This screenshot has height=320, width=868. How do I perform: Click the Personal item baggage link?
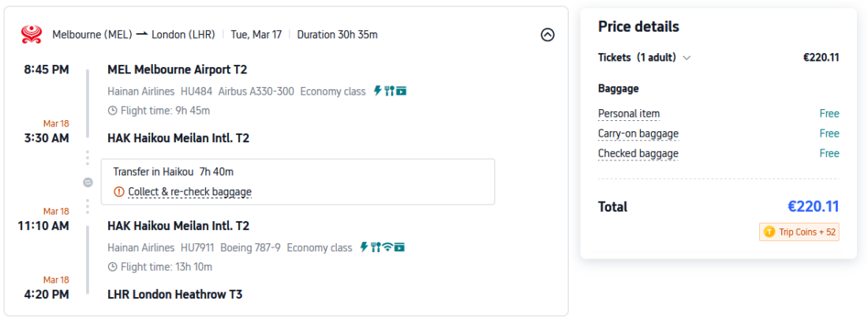click(x=629, y=114)
